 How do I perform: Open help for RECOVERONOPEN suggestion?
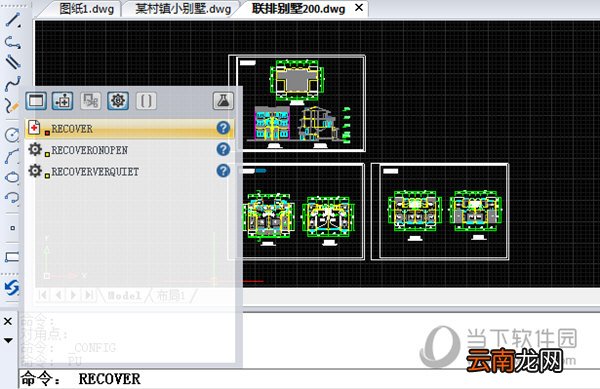[223, 150]
